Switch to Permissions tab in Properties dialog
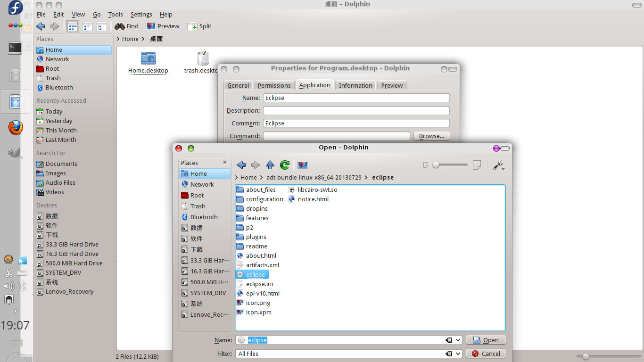The width and height of the screenshot is (644, 362). [274, 85]
